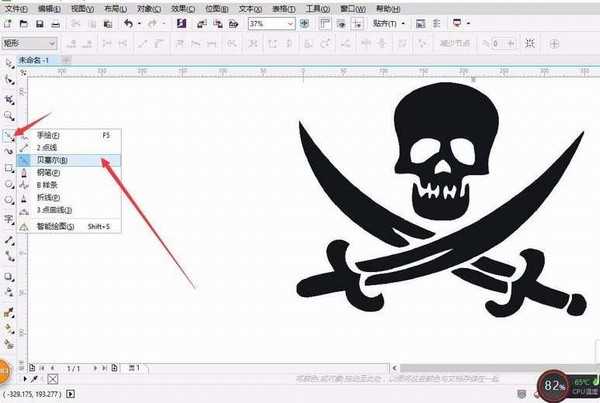Click the Save disk icon
Viewport: 600px width, 403px height.
[x=39, y=24]
